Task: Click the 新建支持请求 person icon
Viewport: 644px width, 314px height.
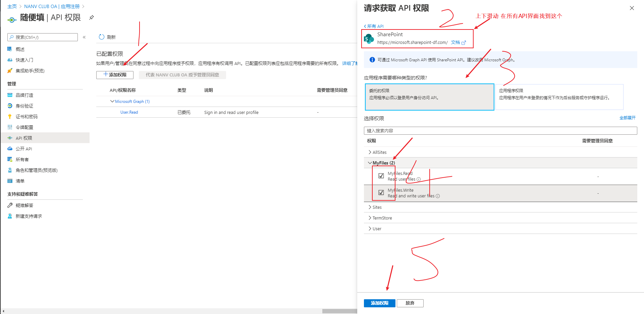Action: click(x=10, y=216)
